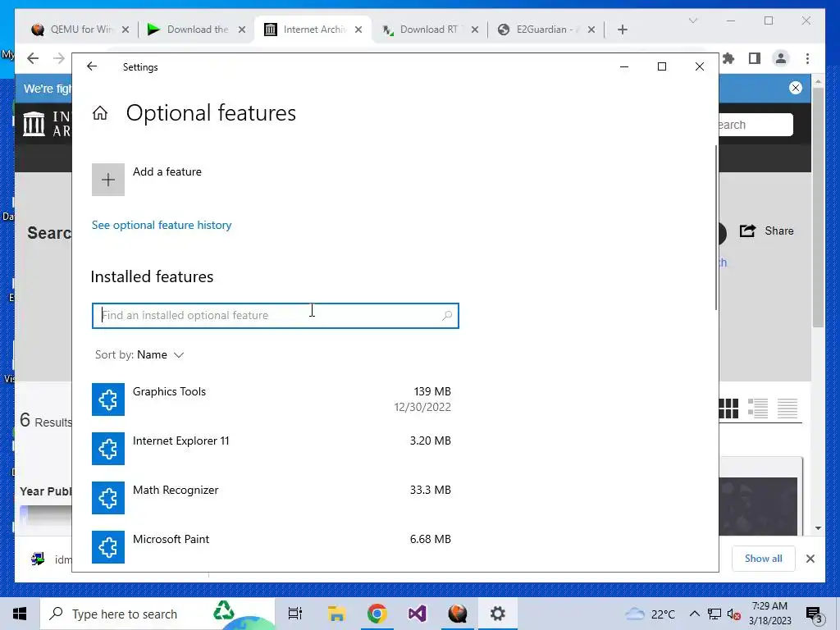This screenshot has width=840, height=630.
Task: Click Chrome forward navigation arrow
Action: pos(59,58)
